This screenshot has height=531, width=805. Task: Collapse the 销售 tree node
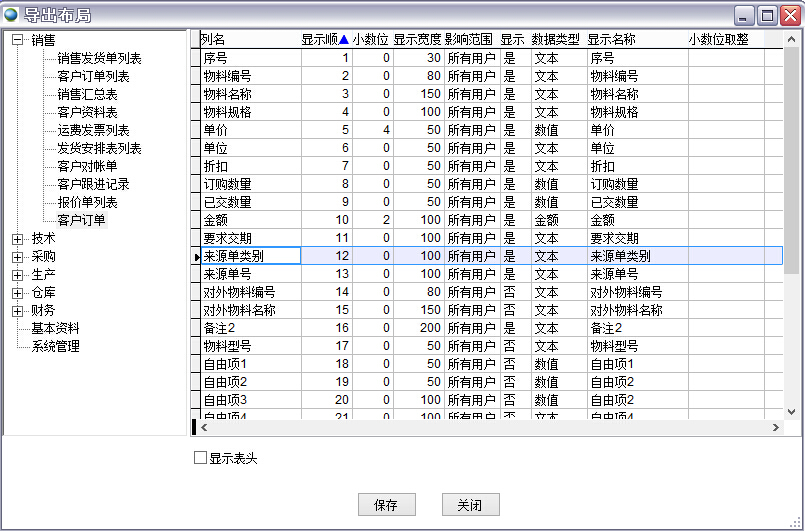(17, 40)
